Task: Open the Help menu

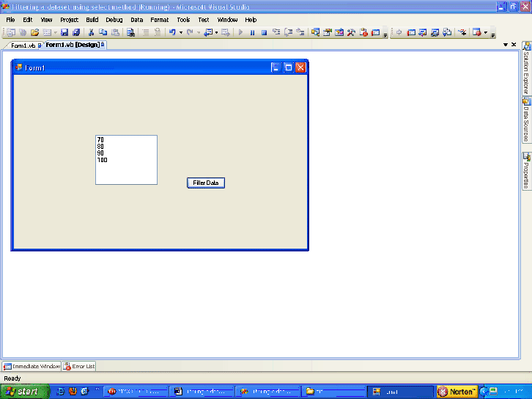Action: [x=251, y=20]
